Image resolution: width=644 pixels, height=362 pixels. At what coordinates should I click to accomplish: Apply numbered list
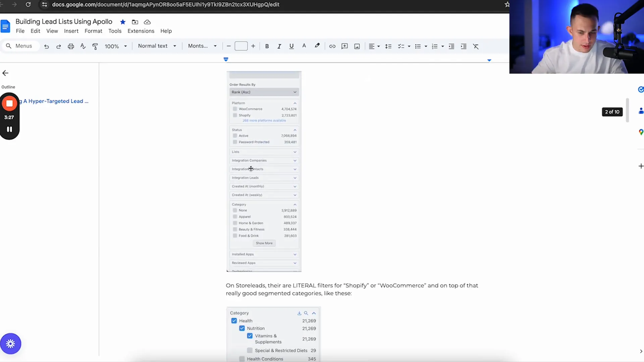[435, 46]
